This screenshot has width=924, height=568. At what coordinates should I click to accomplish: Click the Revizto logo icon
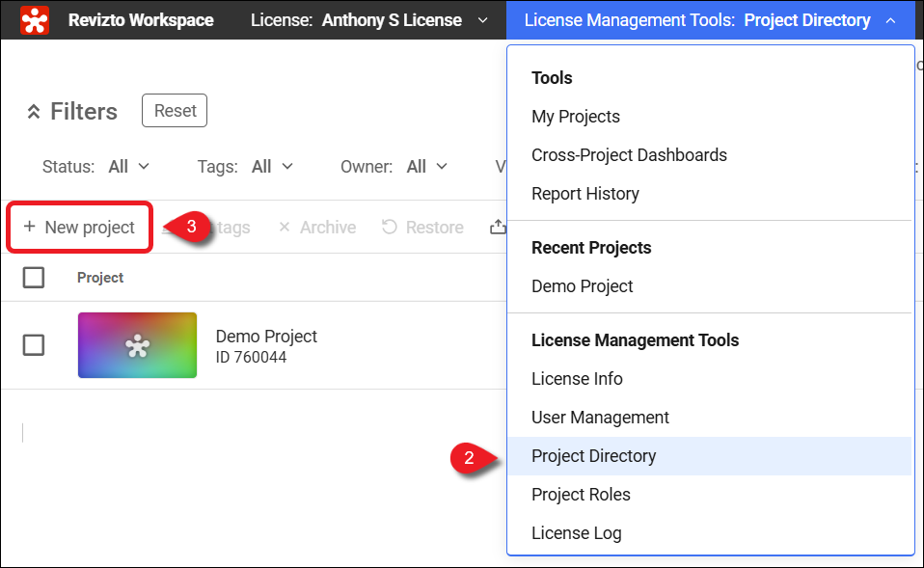coord(35,20)
